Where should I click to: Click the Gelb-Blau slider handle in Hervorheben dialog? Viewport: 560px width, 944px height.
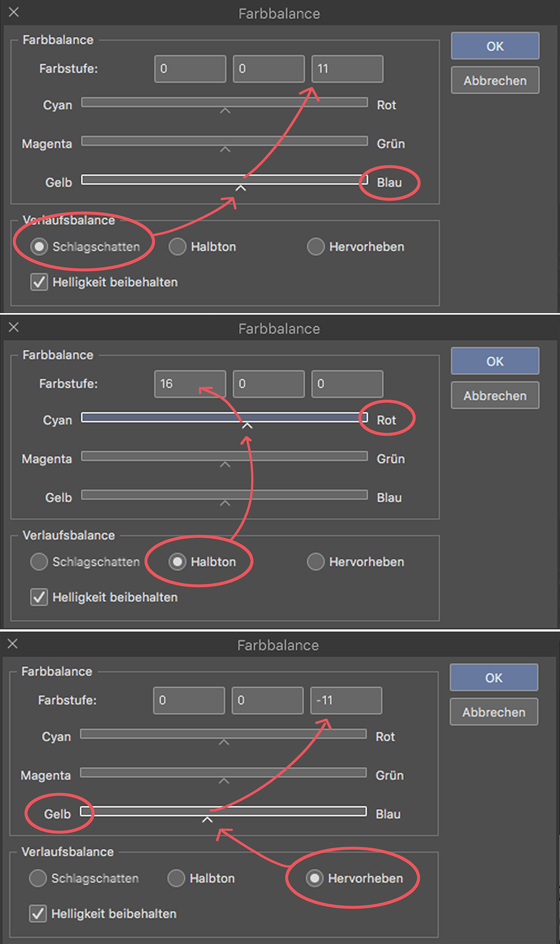click(x=207, y=820)
